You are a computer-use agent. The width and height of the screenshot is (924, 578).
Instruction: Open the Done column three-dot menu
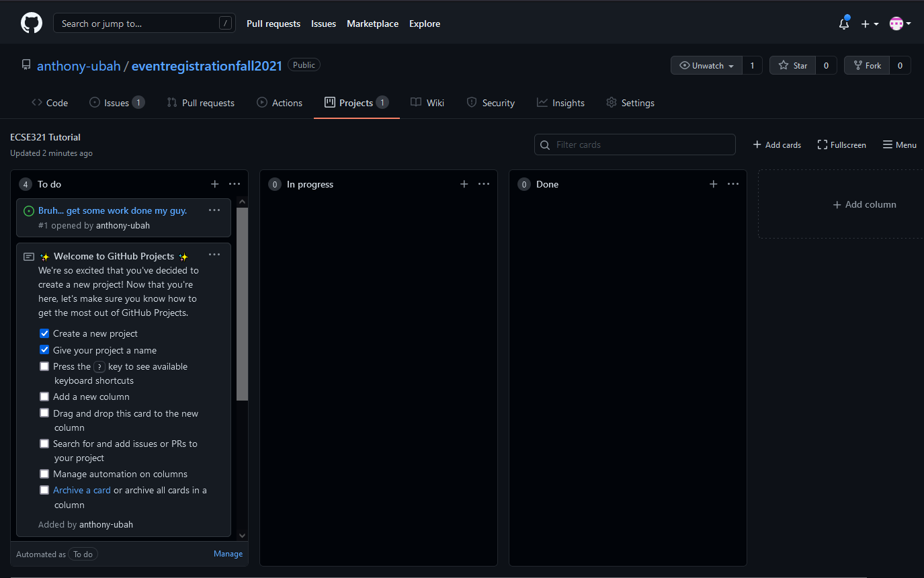(733, 184)
